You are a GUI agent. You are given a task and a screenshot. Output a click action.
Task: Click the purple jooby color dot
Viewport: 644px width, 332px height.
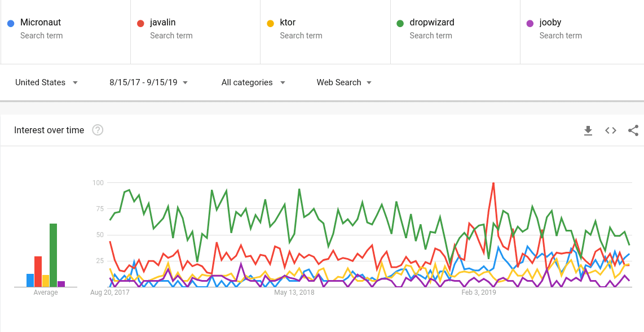(x=530, y=23)
